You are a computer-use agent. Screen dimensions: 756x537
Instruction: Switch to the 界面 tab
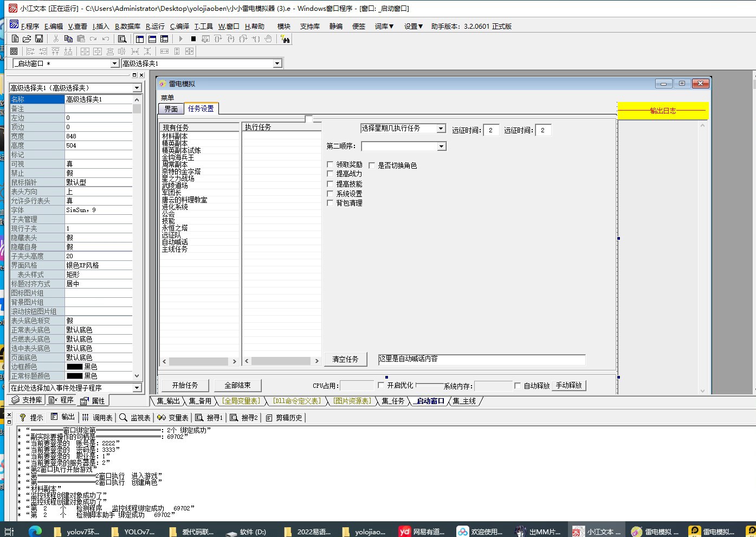171,109
